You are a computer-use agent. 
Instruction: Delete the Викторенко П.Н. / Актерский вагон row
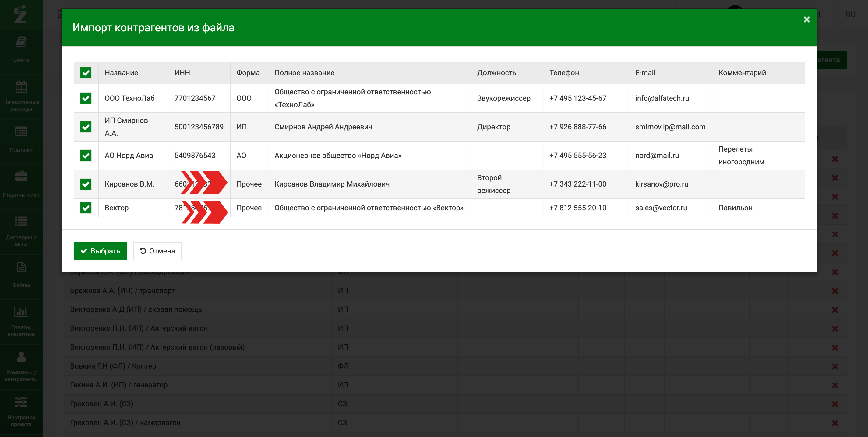point(834,329)
